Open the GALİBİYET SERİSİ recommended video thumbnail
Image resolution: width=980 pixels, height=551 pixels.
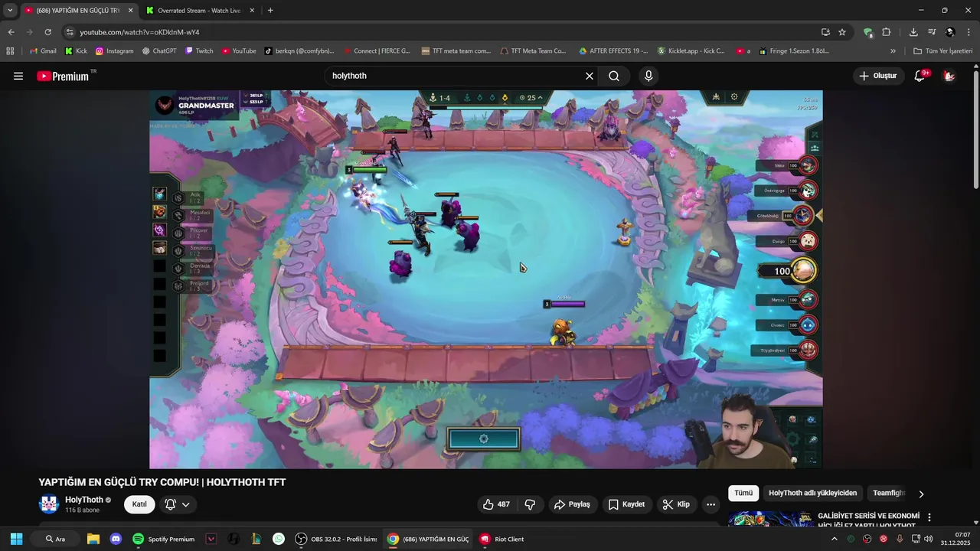click(x=769, y=519)
